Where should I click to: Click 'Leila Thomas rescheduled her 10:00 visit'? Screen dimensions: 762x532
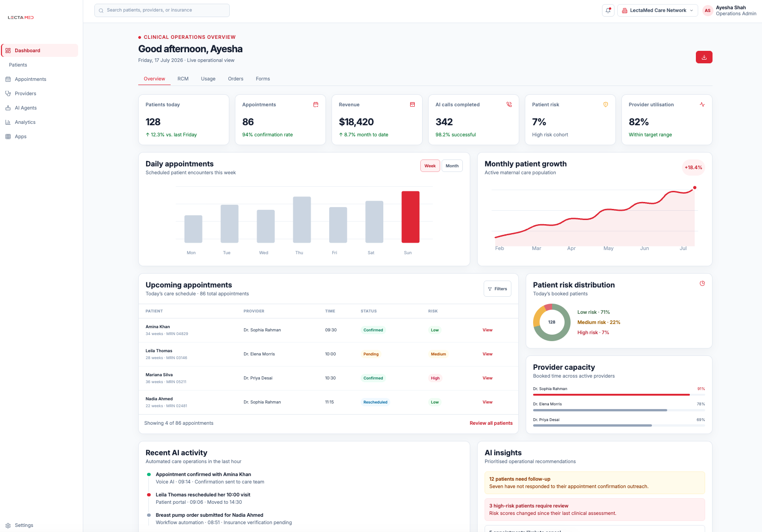203,495
